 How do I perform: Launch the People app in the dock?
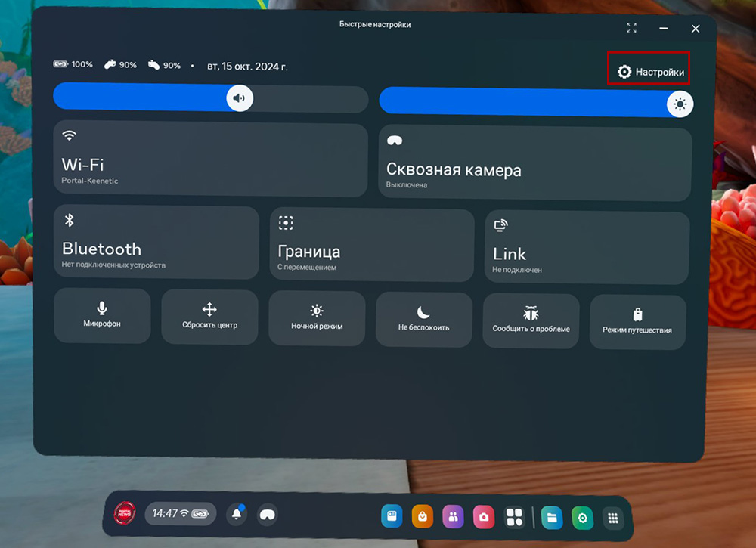pos(452,517)
